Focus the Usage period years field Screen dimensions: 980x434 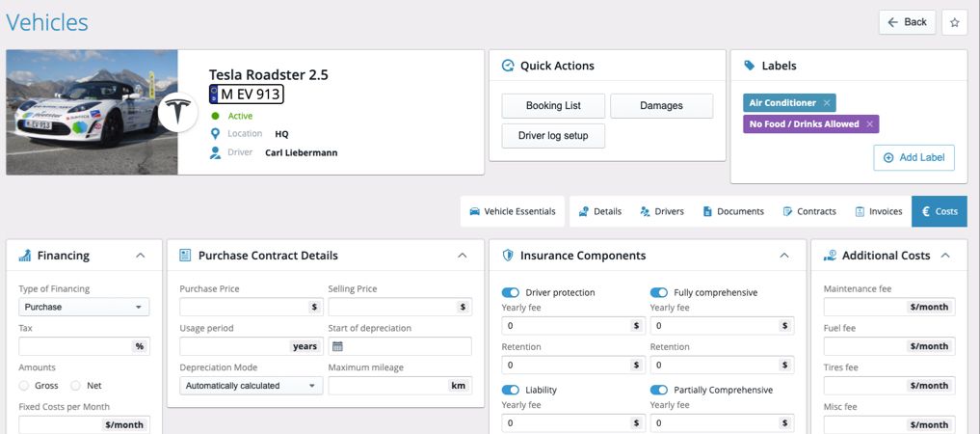[252, 346]
